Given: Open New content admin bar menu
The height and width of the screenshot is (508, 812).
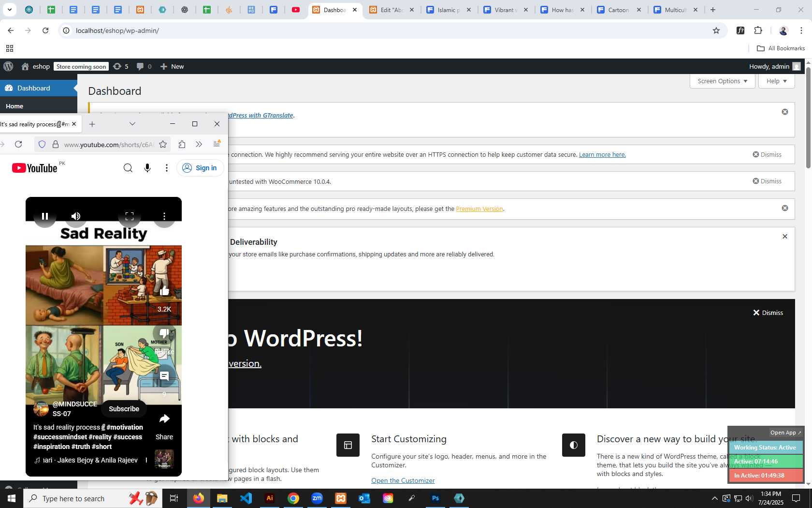Looking at the screenshot, I should pyautogui.click(x=172, y=66).
